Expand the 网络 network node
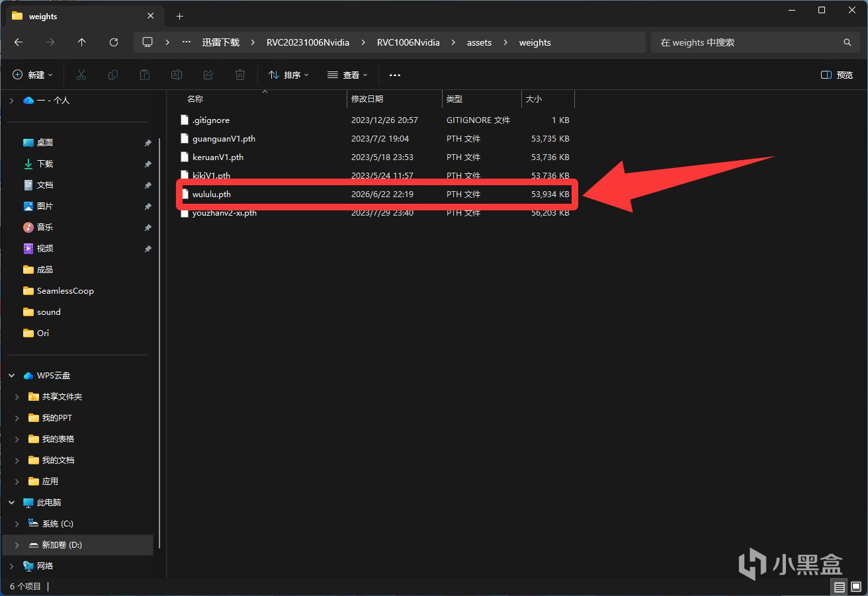Screen dimensions: 868x596 click(x=11, y=566)
